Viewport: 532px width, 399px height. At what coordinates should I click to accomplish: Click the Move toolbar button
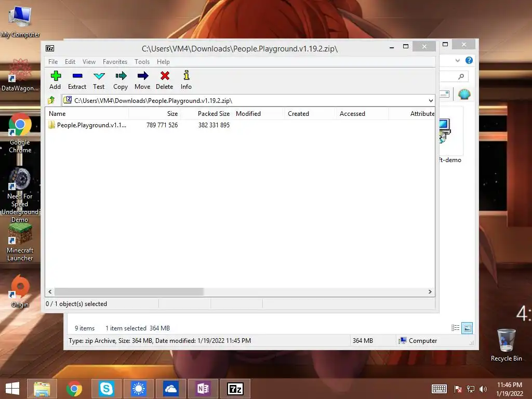pyautogui.click(x=142, y=80)
